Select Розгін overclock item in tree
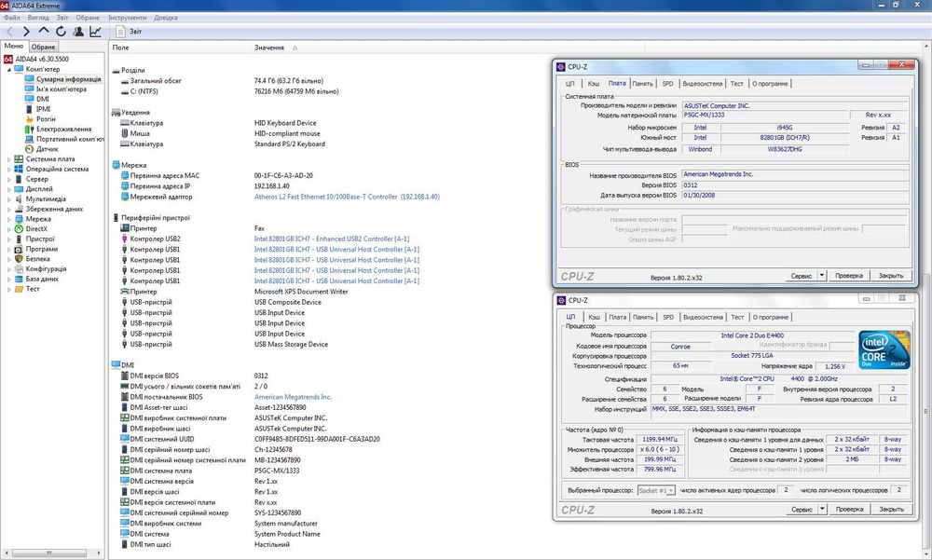Image resolution: width=932 pixels, height=560 pixels. click(x=46, y=118)
